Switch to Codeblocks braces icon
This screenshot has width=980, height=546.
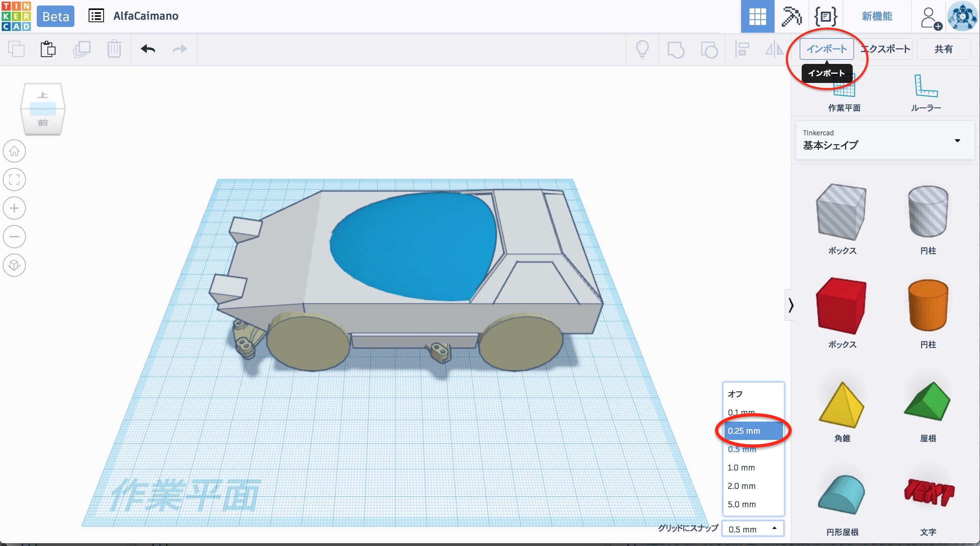825,16
